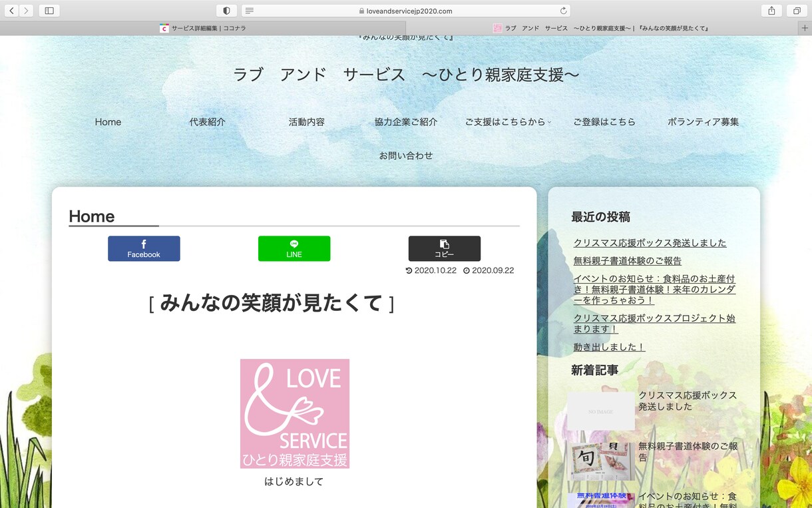Screen dimensions: 812x508
Task: Open the privacy shield report icon
Action: point(226,11)
